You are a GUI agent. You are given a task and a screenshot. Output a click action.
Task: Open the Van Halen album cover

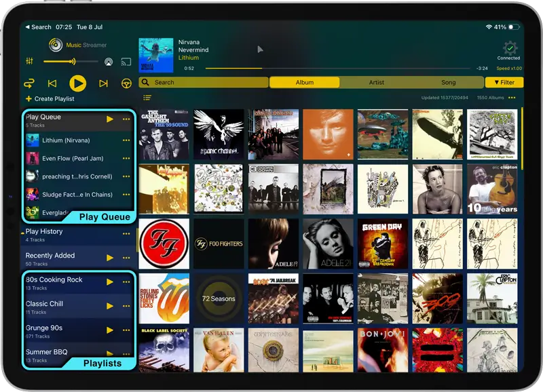tap(219, 350)
